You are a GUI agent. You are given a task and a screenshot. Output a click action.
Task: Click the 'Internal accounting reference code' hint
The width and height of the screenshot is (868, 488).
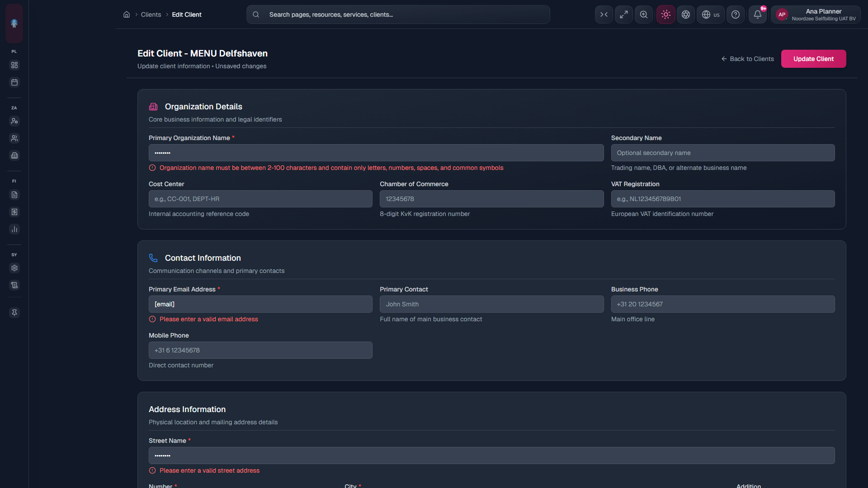(199, 214)
